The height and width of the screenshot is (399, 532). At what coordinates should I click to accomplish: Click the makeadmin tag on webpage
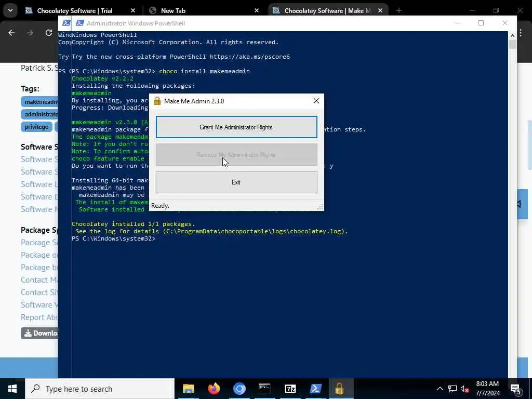point(39,102)
